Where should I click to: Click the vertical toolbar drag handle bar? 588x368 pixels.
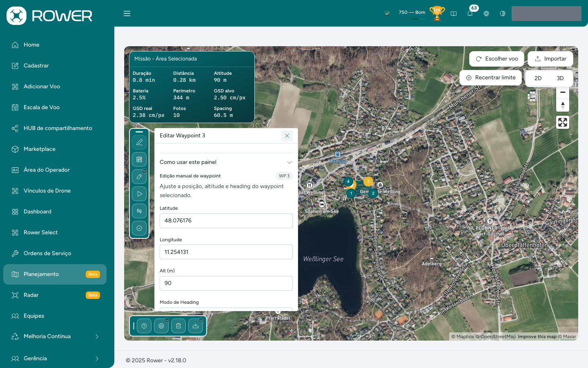point(139,132)
